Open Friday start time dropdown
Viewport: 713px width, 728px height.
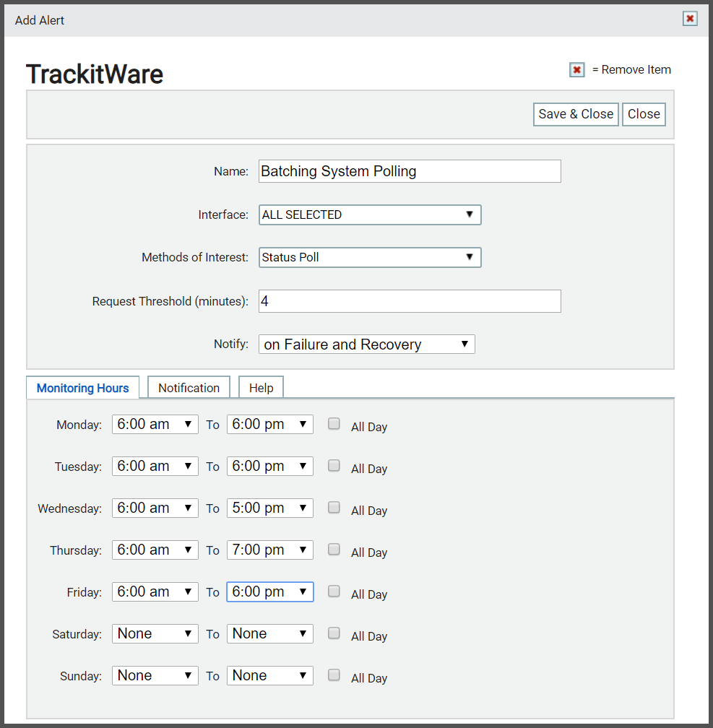pyautogui.click(x=155, y=592)
